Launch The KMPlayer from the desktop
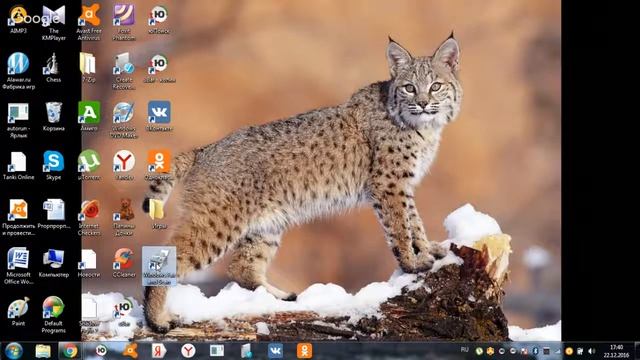Image resolution: width=640 pixels, height=360 pixels. coord(53,23)
